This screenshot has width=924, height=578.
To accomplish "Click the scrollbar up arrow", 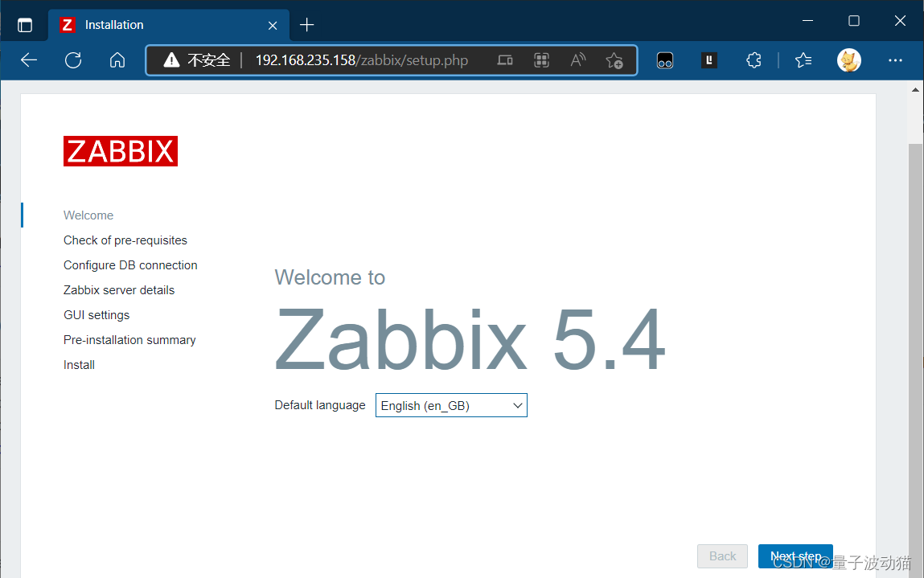I will [x=915, y=90].
